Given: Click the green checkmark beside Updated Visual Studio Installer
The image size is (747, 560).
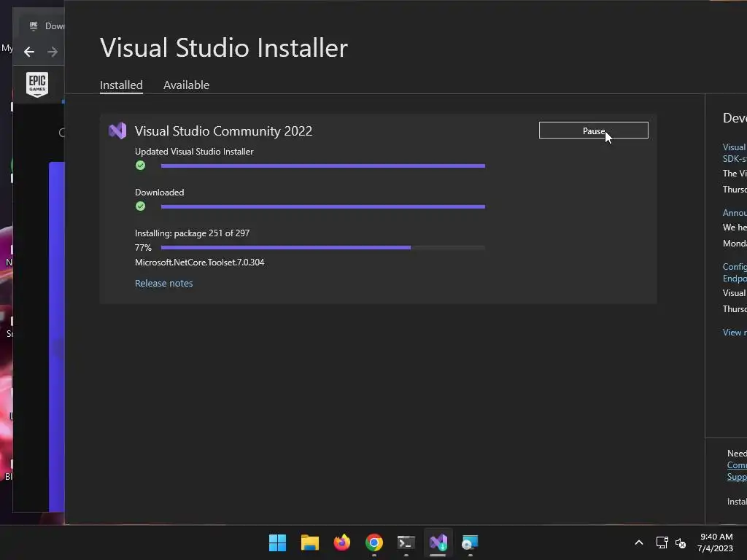Looking at the screenshot, I should 140,166.
